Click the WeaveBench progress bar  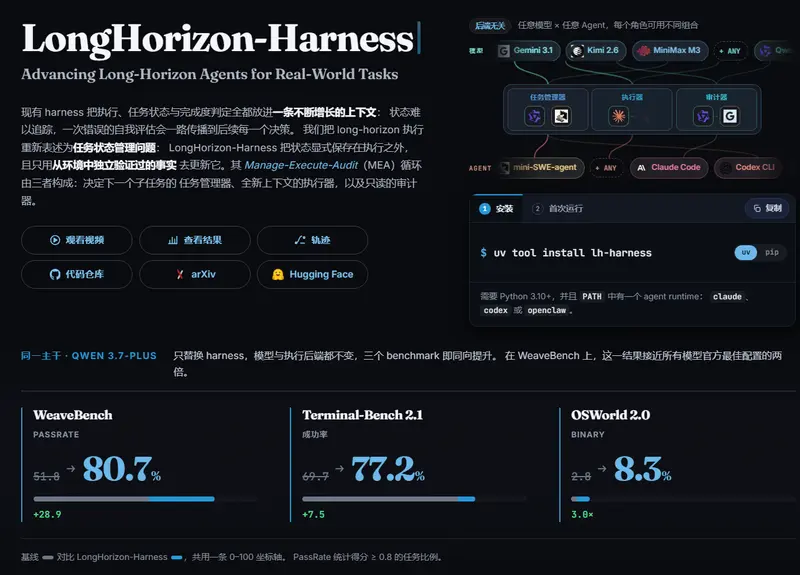click(x=145, y=499)
